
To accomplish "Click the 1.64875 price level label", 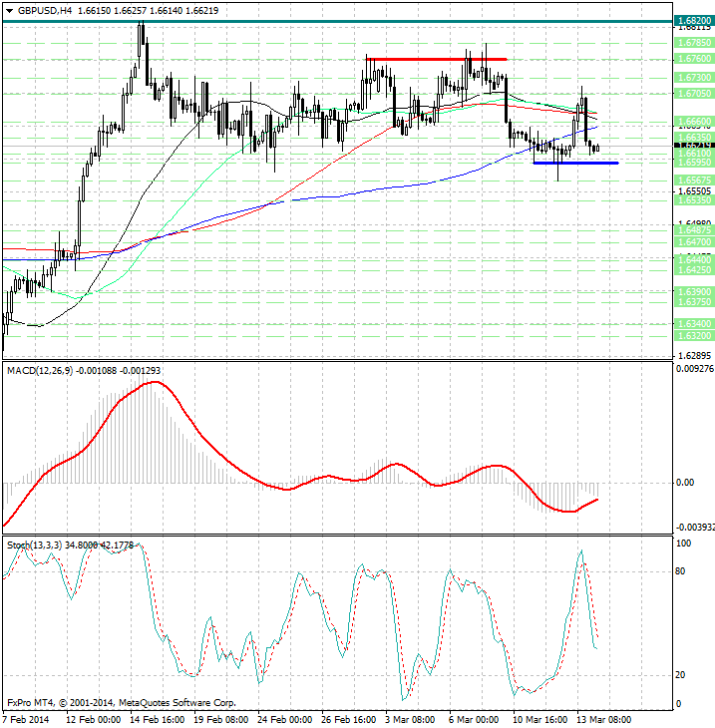I will pyautogui.click(x=694, y=230).
